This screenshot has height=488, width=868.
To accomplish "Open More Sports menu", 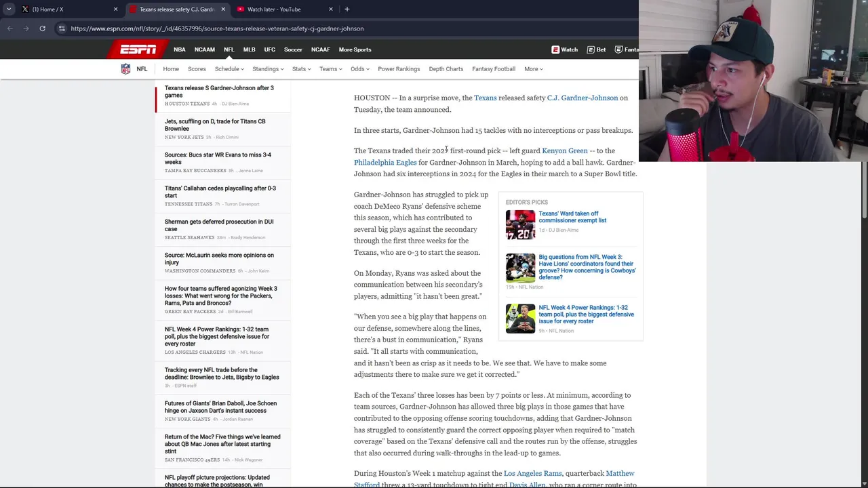I will click(x=355, y=49).
